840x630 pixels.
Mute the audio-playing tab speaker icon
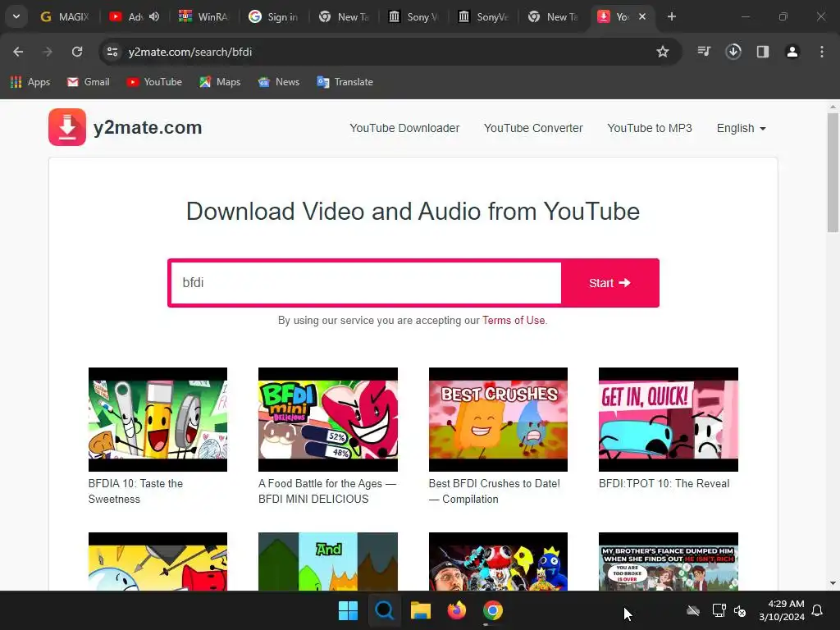pyautogui.click(x=154, y=16)
